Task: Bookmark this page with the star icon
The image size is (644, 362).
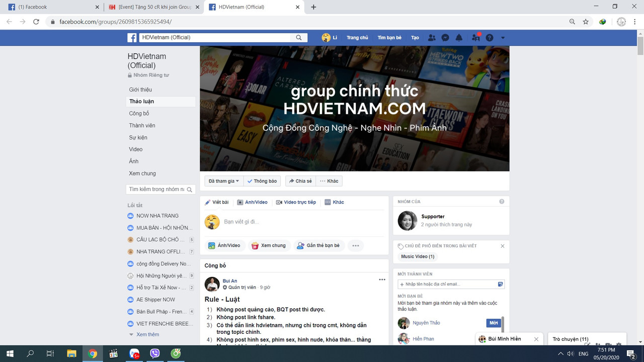Action: 586,22
